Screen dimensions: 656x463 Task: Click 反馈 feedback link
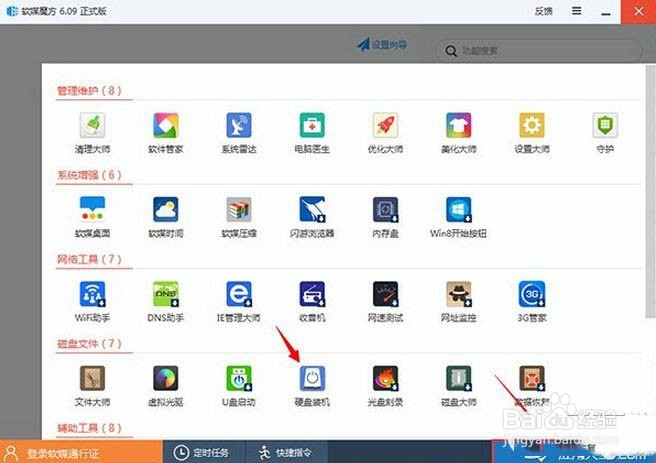pyautogui.click(x=543, y=11)
